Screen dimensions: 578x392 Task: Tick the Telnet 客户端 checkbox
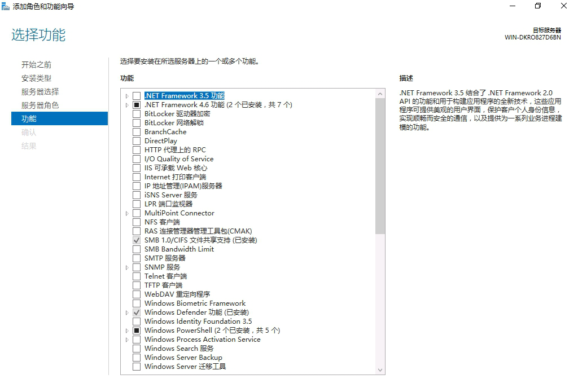tap(137, 276)
